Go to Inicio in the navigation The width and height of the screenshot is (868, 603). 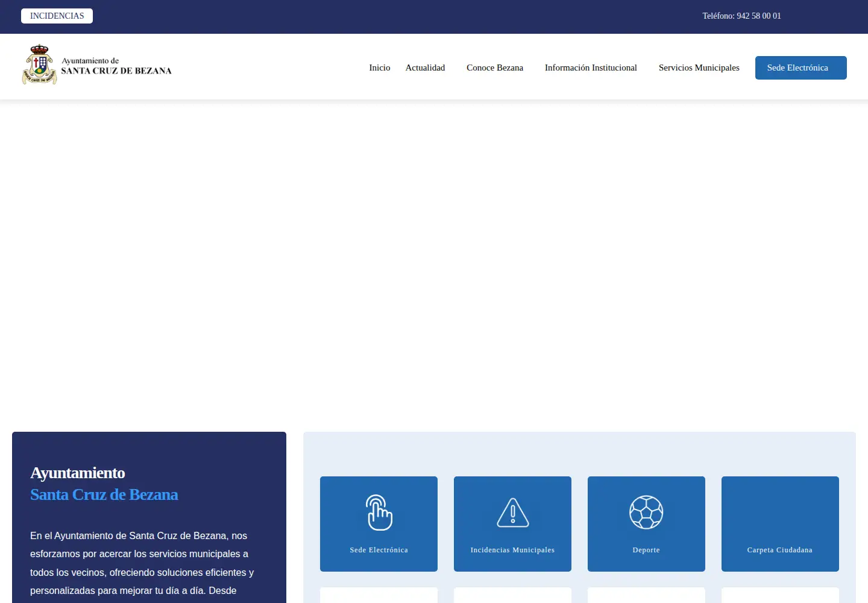[380, 68]
